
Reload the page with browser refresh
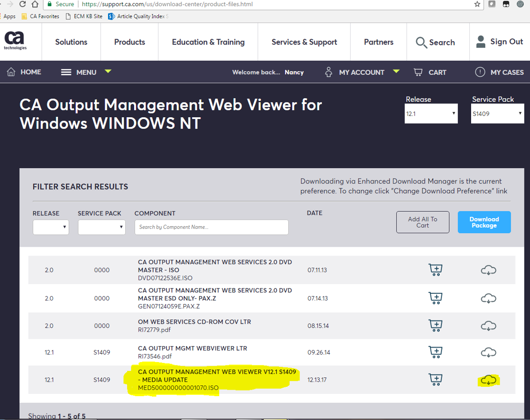point(22,4)
